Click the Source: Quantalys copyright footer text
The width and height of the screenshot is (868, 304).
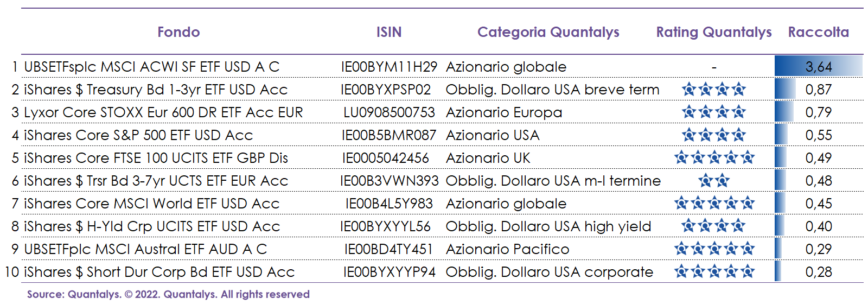tap(168, 294)
